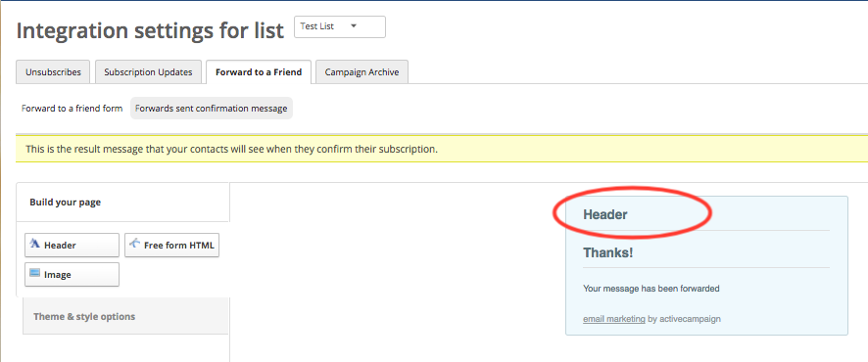868x362 pixels.
Task: Switch to the Unsubscribes tab
Action: coord(53,71)
